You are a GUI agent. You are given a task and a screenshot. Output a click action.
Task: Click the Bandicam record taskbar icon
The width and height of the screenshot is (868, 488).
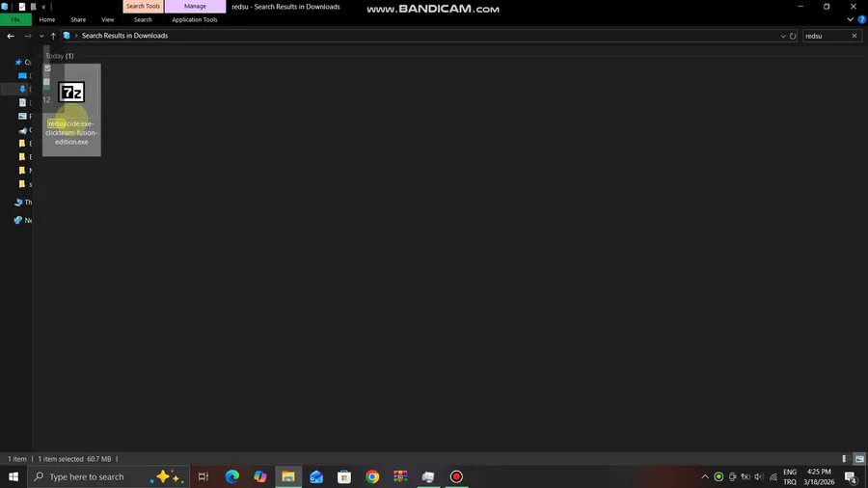pyautogui.click(x=456, y=476)
